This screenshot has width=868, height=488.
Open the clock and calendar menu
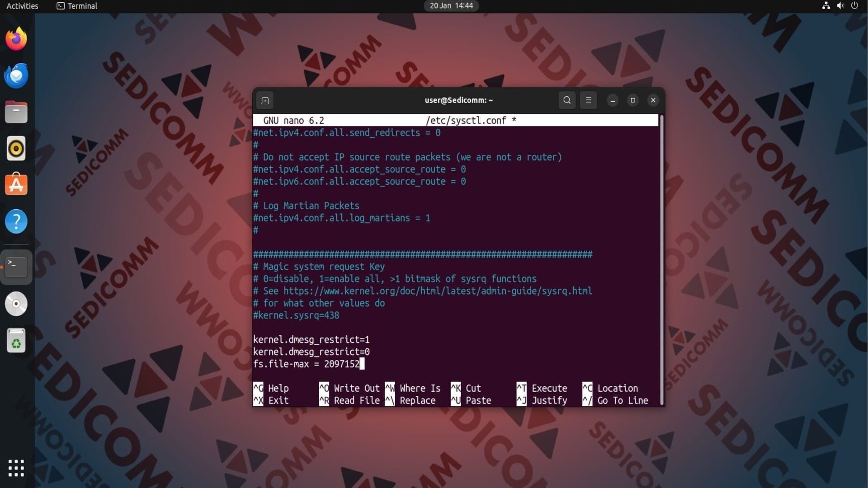click(x=451, y=6)
